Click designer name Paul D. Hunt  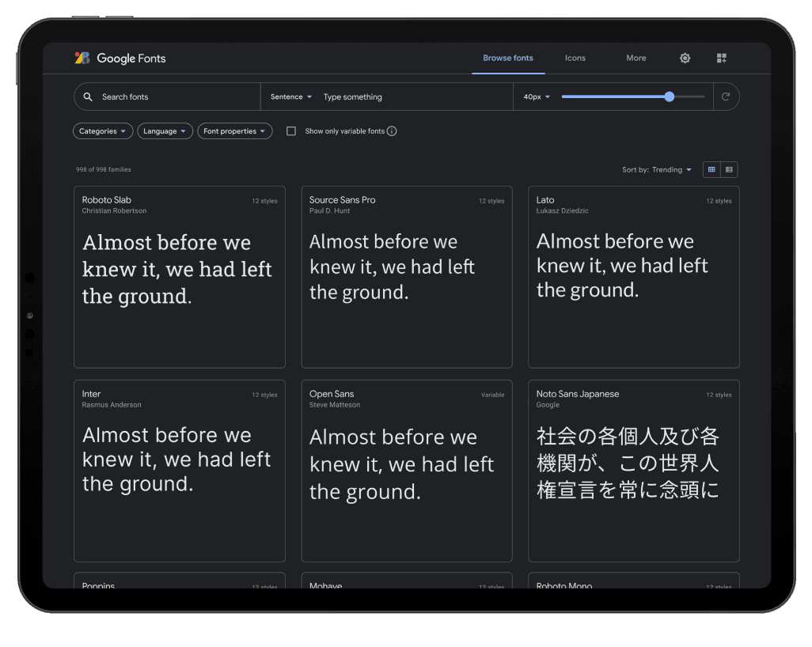point(329,210)
